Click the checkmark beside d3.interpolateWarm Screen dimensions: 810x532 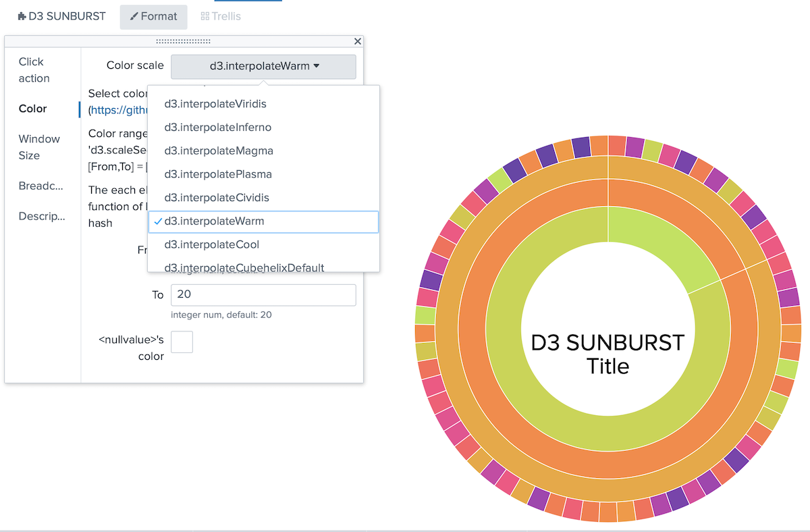(159, 221)
